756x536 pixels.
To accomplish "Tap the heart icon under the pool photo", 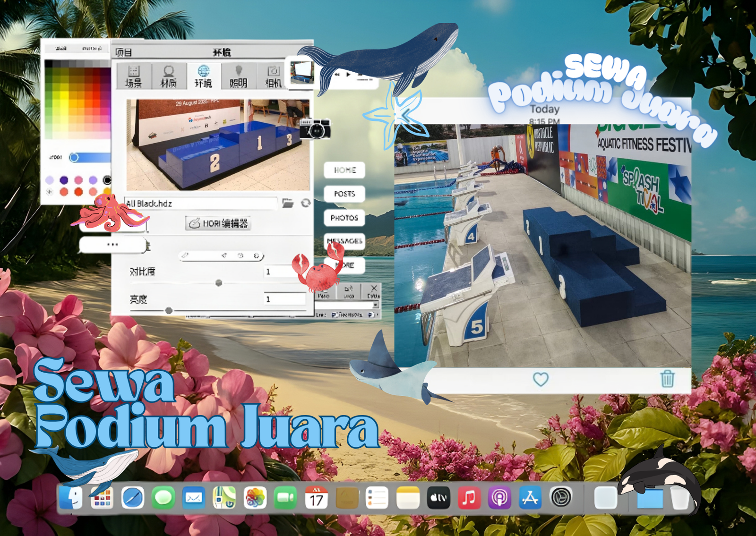I will coord(541,379).
